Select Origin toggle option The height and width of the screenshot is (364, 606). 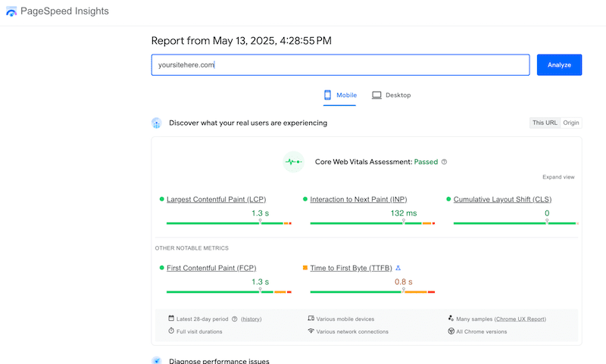pyautogui.click(x=571, y=123)
